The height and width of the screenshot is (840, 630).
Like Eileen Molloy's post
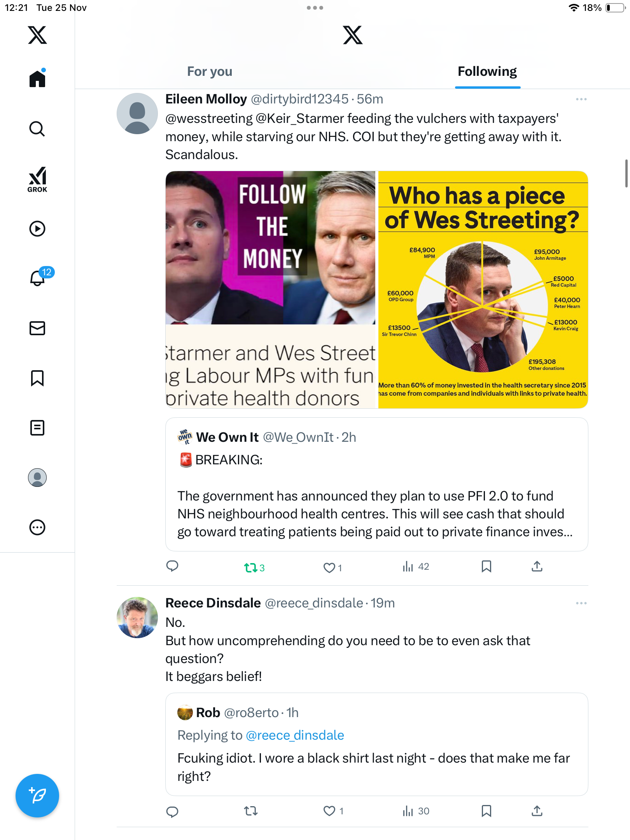click(329, 568)
